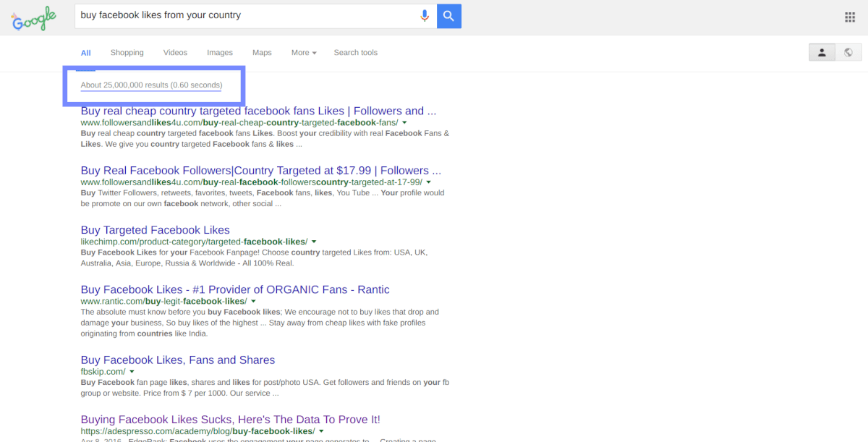The height and width of the screenshot is (442, 868).
Task: Click fbskip.com/ green URL text
Action: point(103,372)
